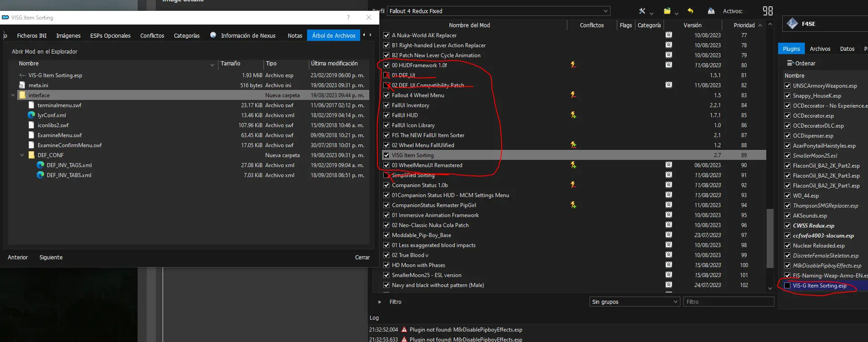Expand the Filtro panel chevron
This screenshot has width=868, height=342.
pyautogui.click(x=379, y=302)
